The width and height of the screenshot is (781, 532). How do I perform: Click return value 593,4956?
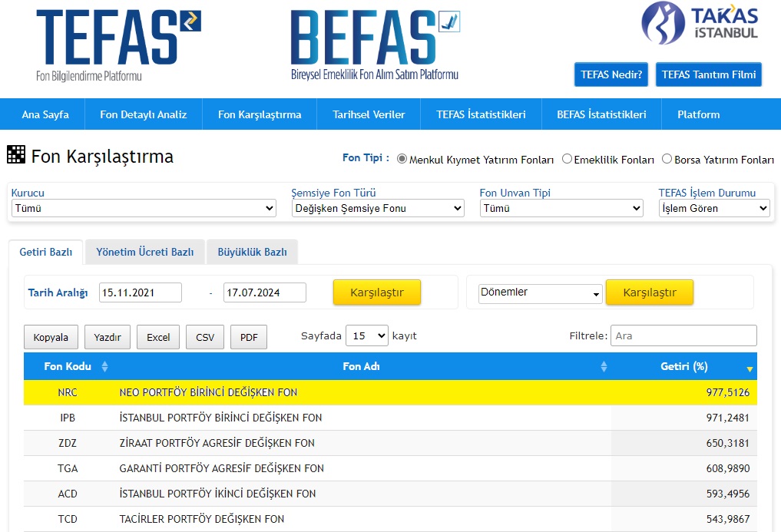[x=728, y=494]
